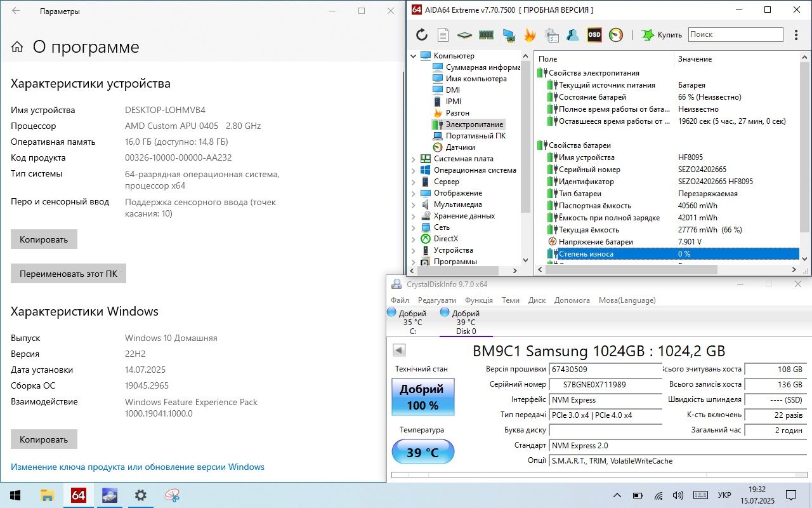Click the Купить text button in AIDA64

tap(670, 35)
